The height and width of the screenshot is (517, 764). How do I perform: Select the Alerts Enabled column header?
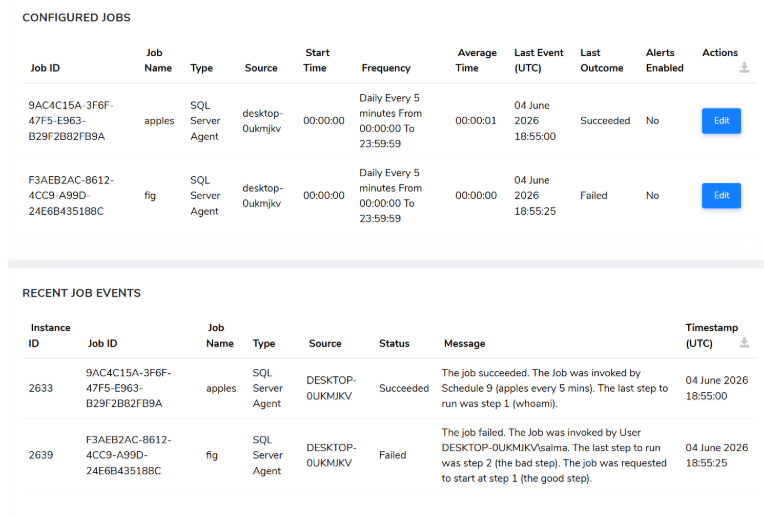tap(665, 60)
